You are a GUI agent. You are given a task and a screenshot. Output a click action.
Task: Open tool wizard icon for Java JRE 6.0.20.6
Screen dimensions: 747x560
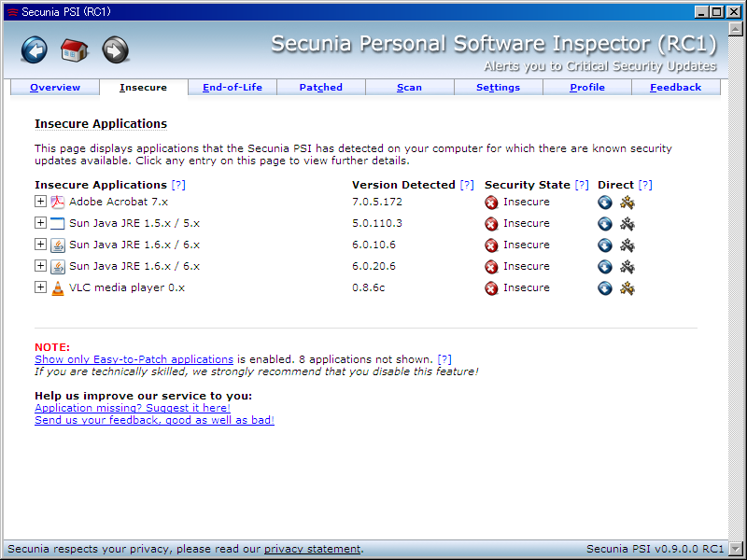(x=627, y=267)
